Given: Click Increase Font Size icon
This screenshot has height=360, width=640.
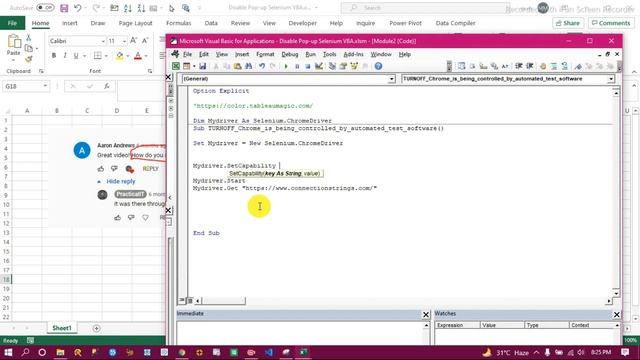Looking at the screenshot, I should pyautogui.click(x=133, y=41).
